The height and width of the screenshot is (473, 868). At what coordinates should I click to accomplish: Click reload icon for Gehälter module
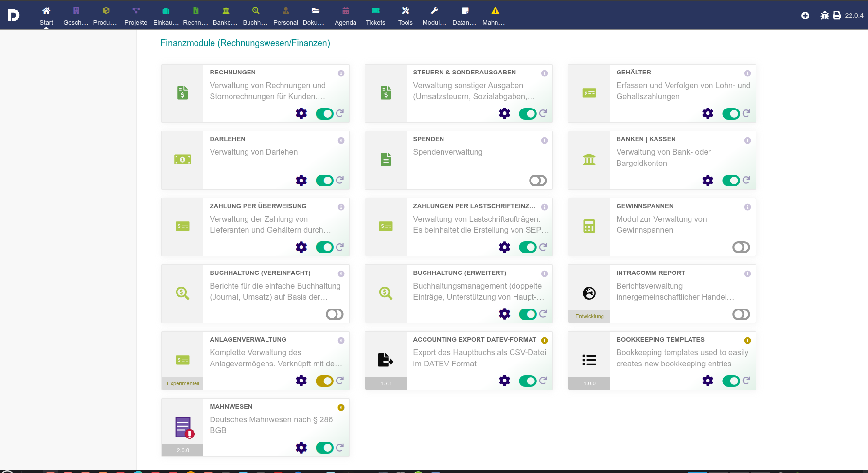point(746,113)
